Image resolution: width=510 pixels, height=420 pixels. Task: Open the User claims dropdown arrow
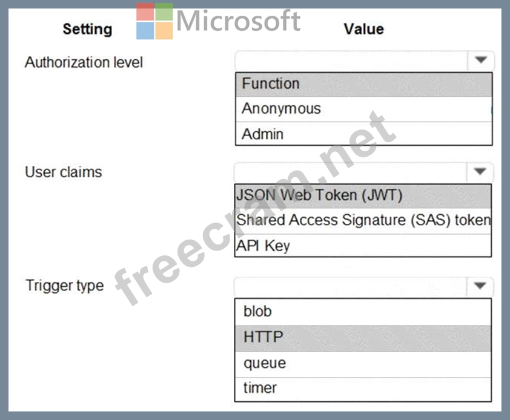(481, 171)
